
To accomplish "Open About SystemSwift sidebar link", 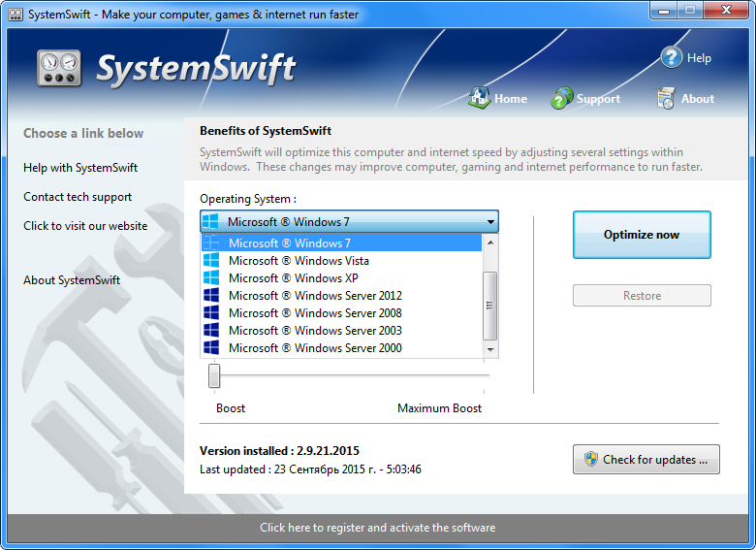I will (72, 280).
